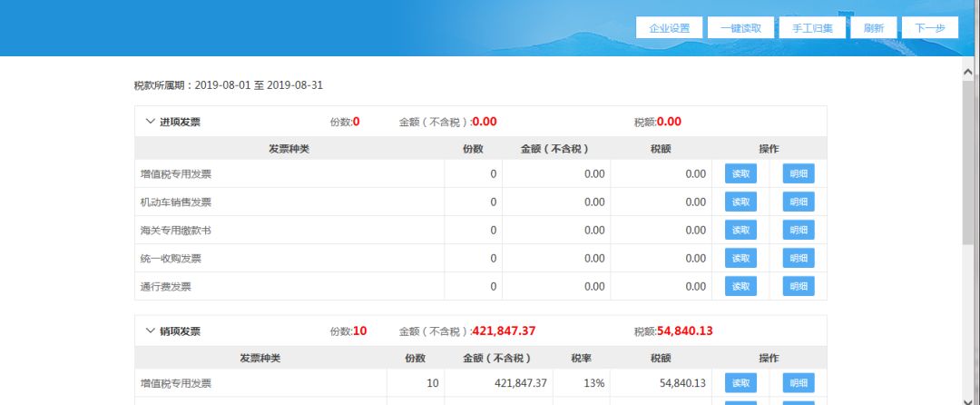Click 读取 for 通行费发票
Screen dimensions: 980x405
coord(740,287)
